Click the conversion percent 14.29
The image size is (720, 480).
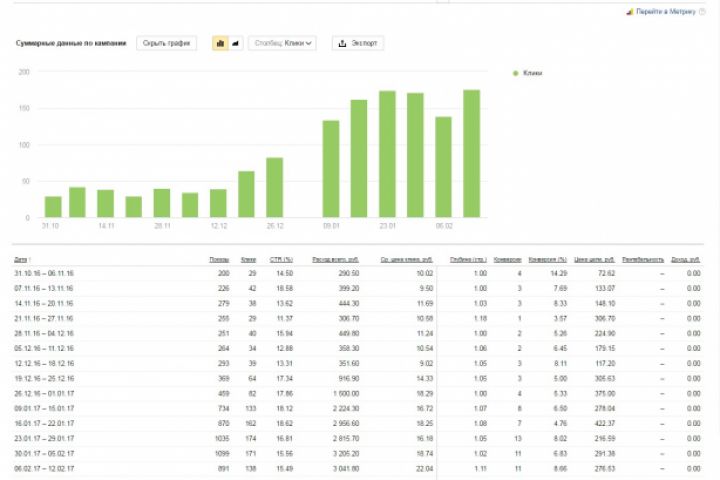click(558, 273)
